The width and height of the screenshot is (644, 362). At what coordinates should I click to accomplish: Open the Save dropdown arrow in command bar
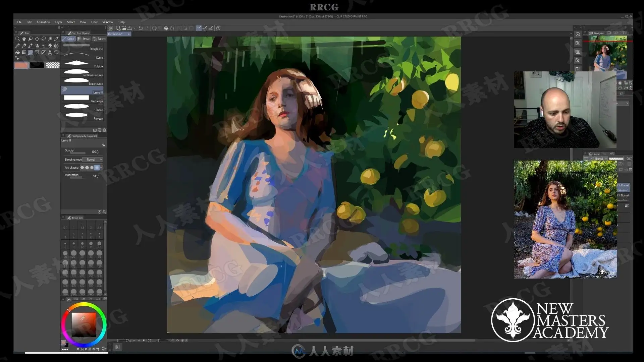tap(135, 28)
